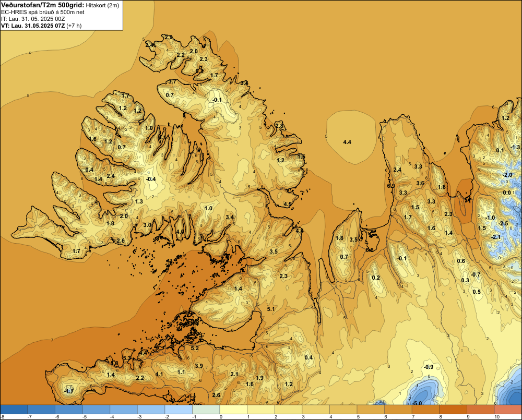Click the '4.5' temperature value
The height and width of the screenshot is (420, 522).
(x=288, y=205)
